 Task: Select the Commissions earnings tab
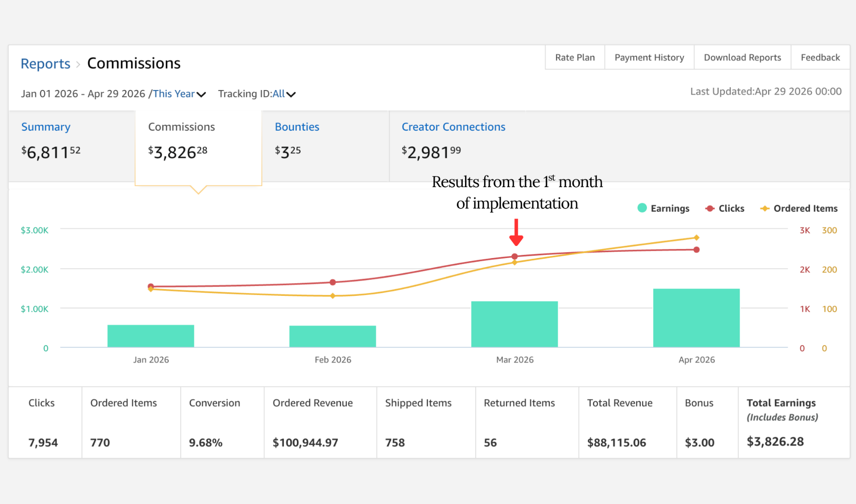click(x=198, y=148)
